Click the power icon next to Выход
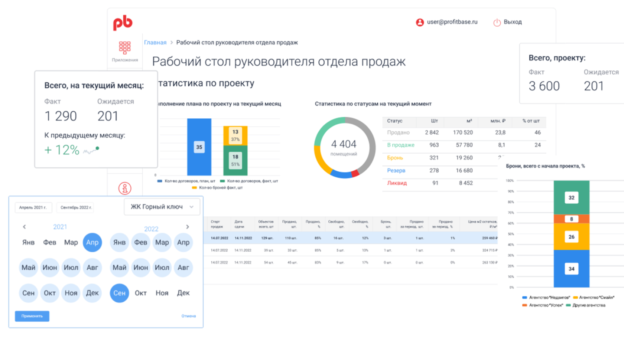This screenshot has width=624, height=364. (497, 22)
